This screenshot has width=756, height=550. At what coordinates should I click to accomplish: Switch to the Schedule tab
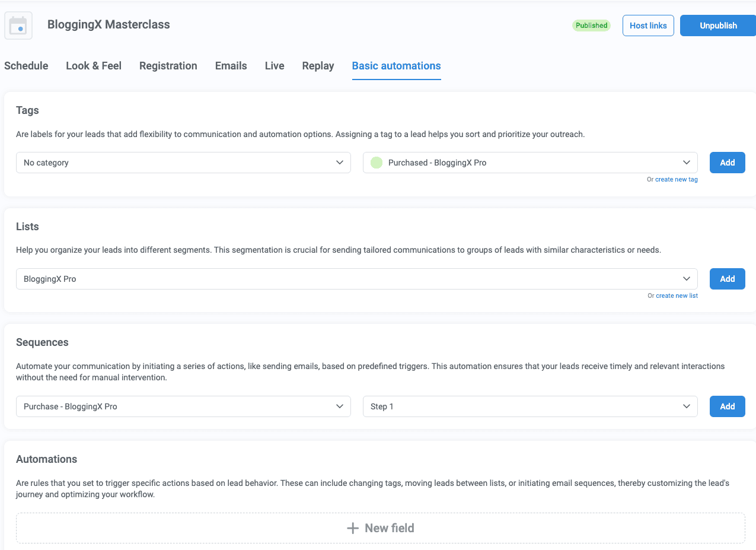[x=26, y=66]
